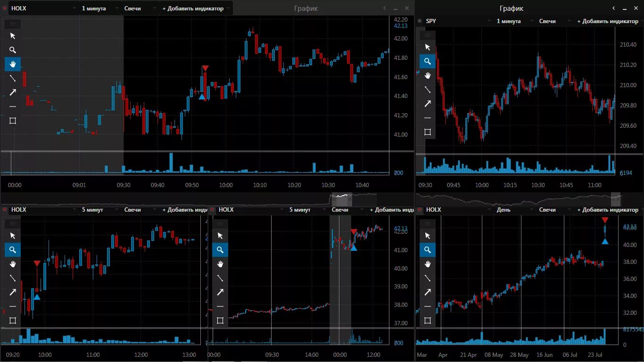
Task: Select the zoom magnifier tool in HOLX 1 минута chart
Action: 13,50
